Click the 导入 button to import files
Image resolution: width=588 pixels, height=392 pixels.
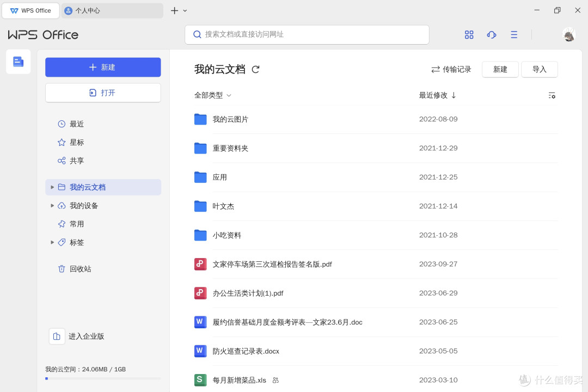click(539, 69)
